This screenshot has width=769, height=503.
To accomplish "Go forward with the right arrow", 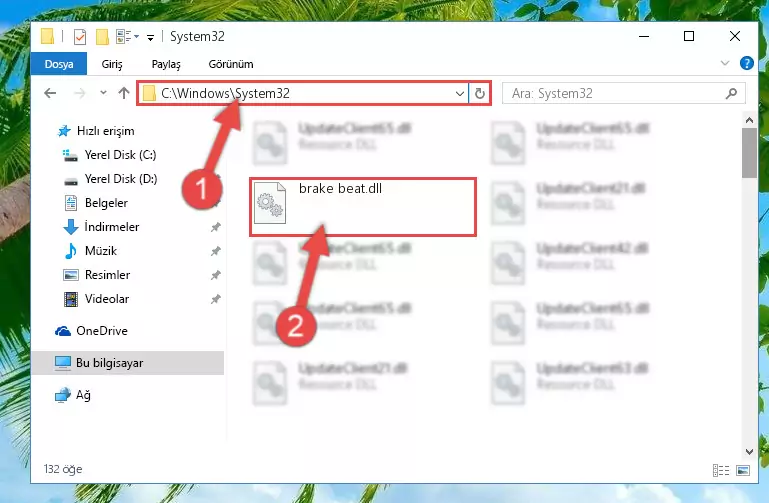I will tap(79, 93).
